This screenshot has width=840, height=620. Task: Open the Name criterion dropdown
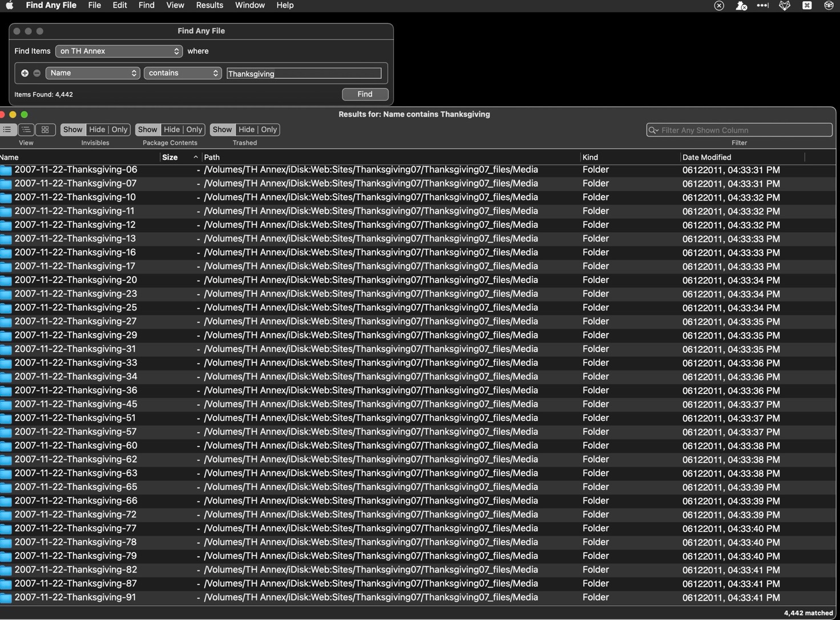92,73
